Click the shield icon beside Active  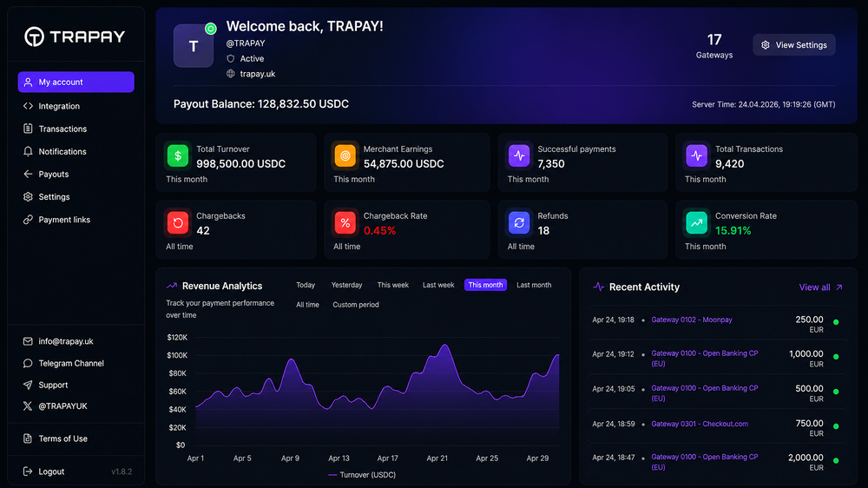(231, 58)
